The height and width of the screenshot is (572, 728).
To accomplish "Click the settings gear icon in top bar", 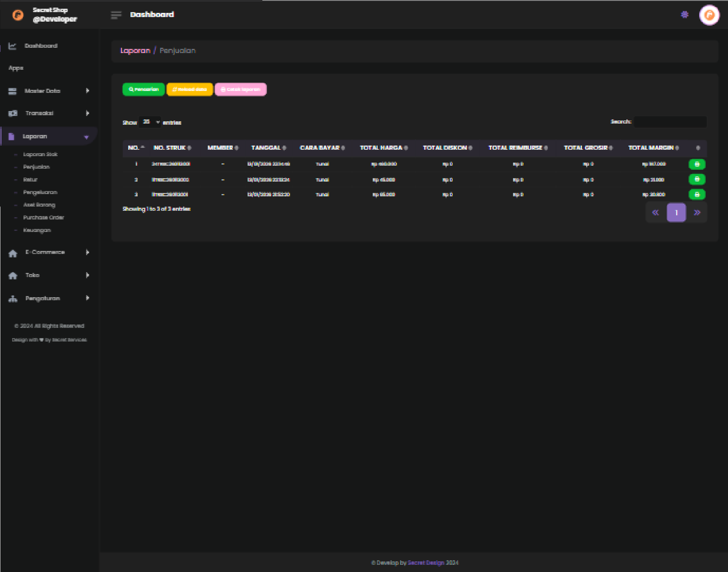I will pos(684,15).
